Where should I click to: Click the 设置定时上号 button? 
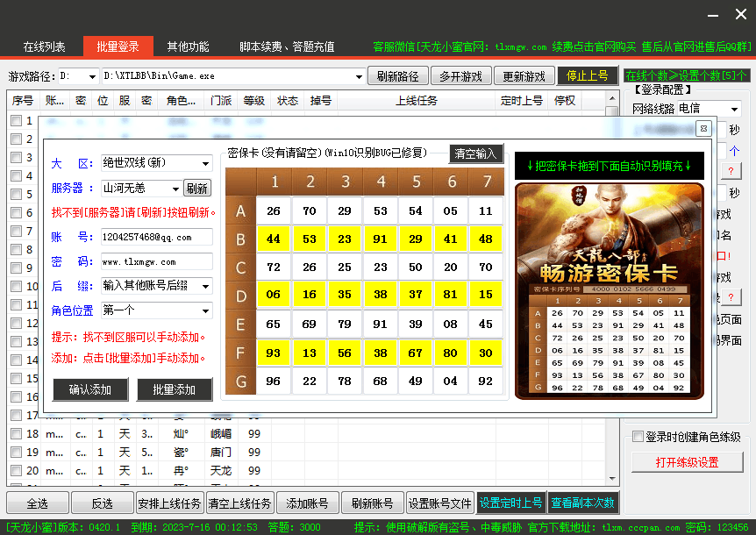[x=511, y=503]
